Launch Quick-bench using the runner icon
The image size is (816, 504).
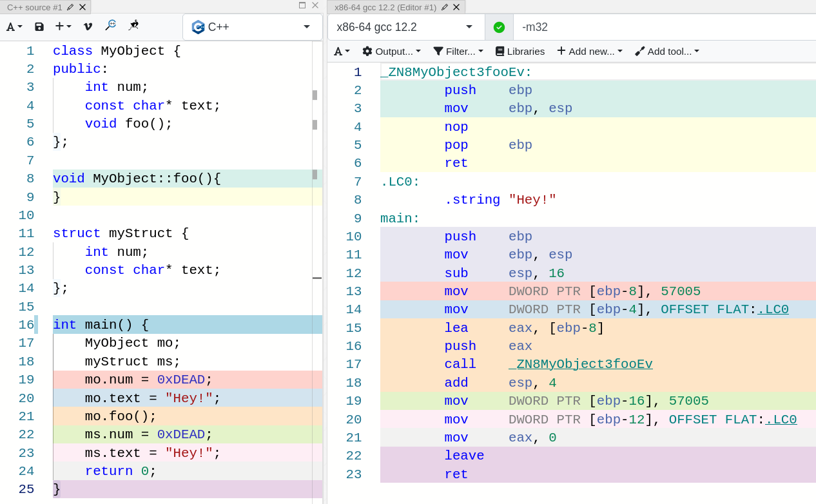click(x=133, y=26)
